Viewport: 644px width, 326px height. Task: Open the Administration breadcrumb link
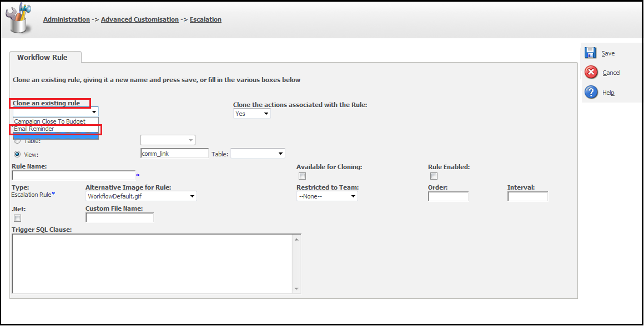[67, 19]
